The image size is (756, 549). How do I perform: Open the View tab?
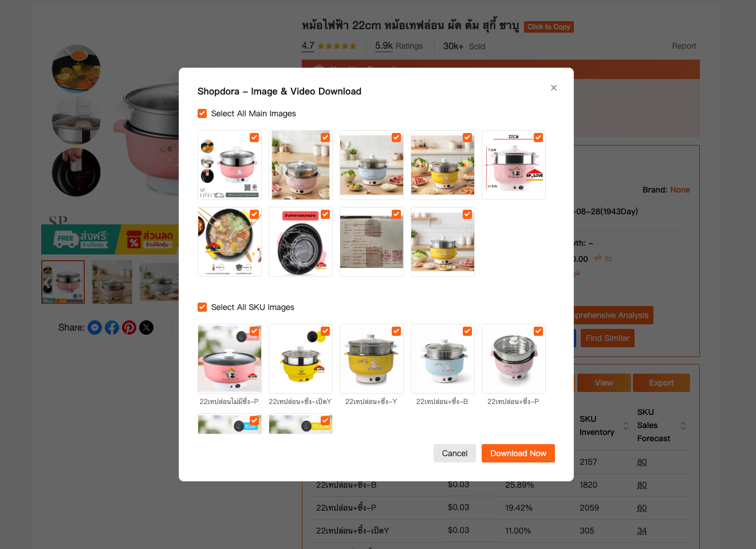pos(604,383)
